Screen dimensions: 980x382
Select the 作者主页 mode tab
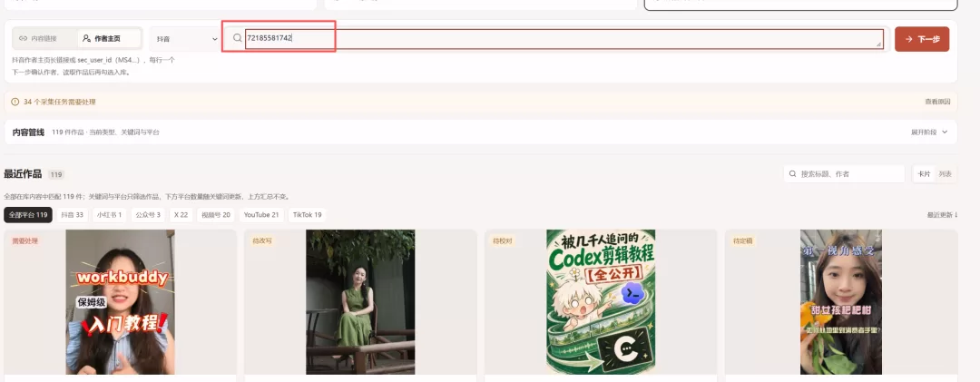pos(109,38)
